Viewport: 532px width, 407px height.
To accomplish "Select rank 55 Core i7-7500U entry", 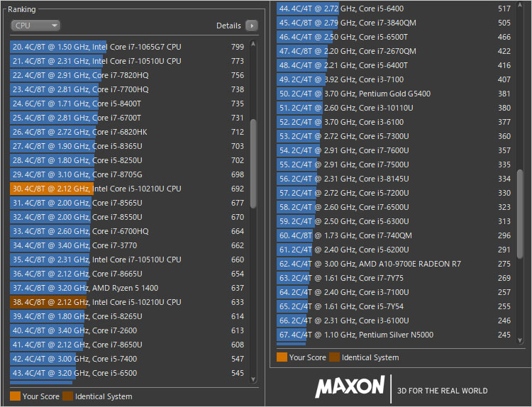I will pyautogui.click(x=394, y=165).
